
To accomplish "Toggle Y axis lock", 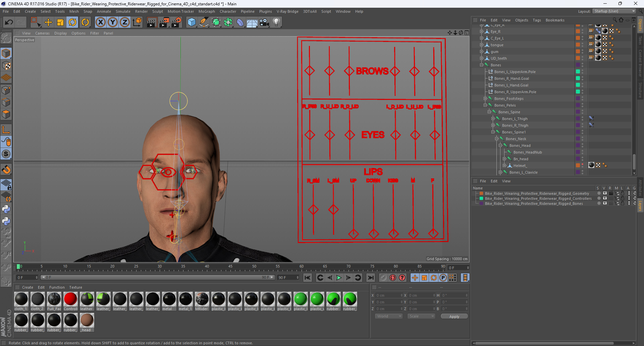I will click(113, 22).
